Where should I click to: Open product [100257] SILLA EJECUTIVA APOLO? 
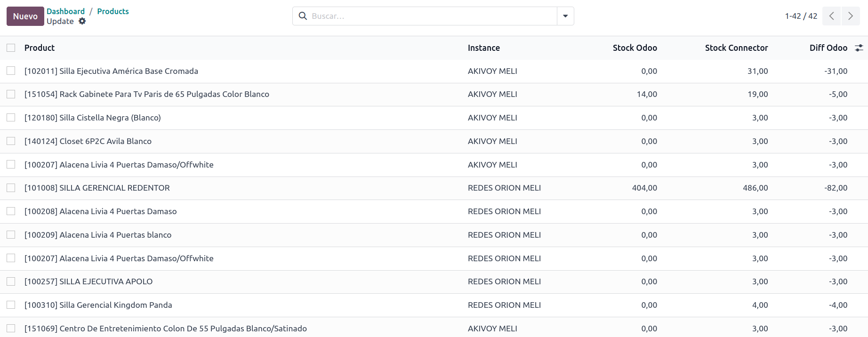[x=88, y=281]
